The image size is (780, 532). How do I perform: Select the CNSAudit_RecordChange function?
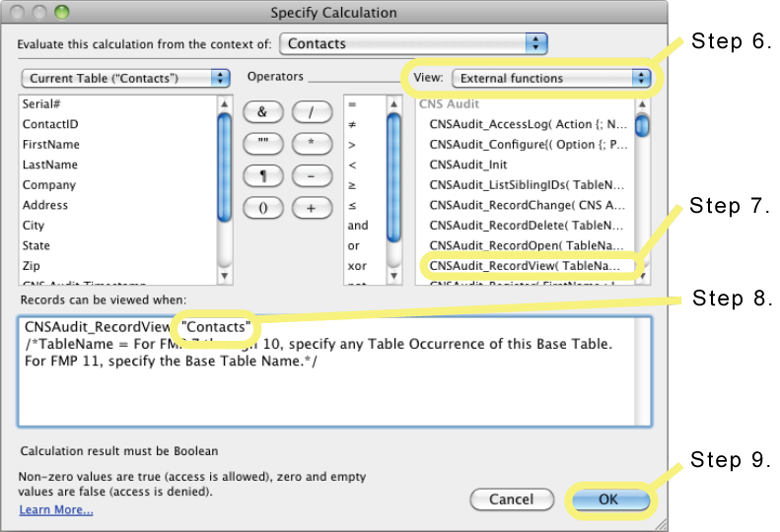point(526,205)
